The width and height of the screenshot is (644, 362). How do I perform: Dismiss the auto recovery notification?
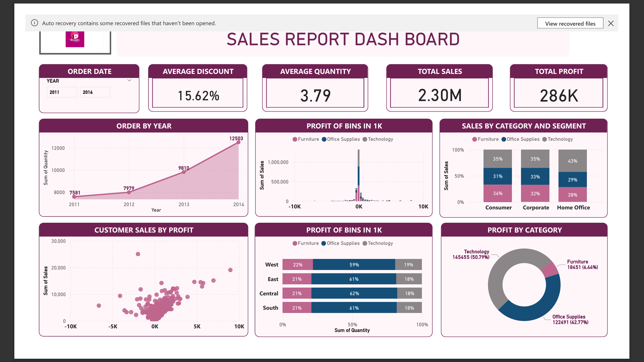coord(611,23)
